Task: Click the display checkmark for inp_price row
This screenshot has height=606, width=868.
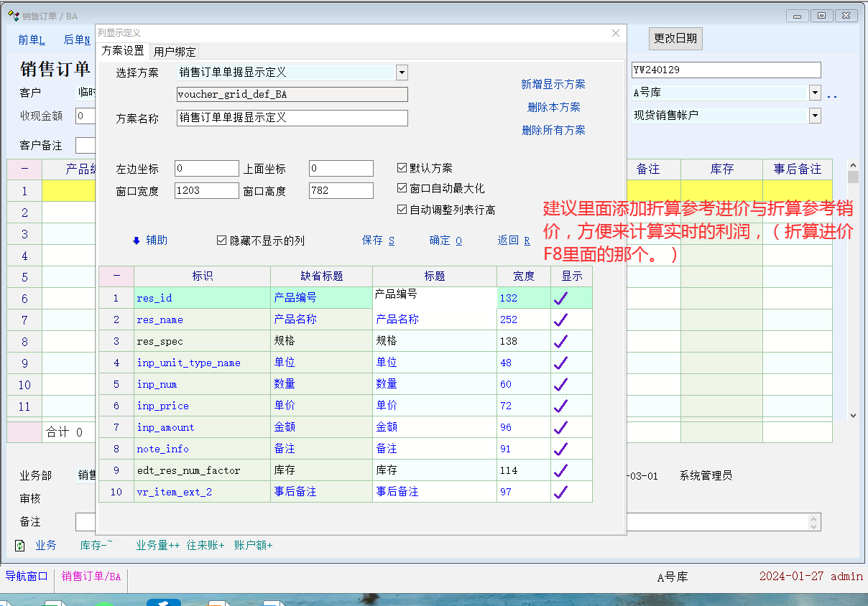Action: coord(560,406)
